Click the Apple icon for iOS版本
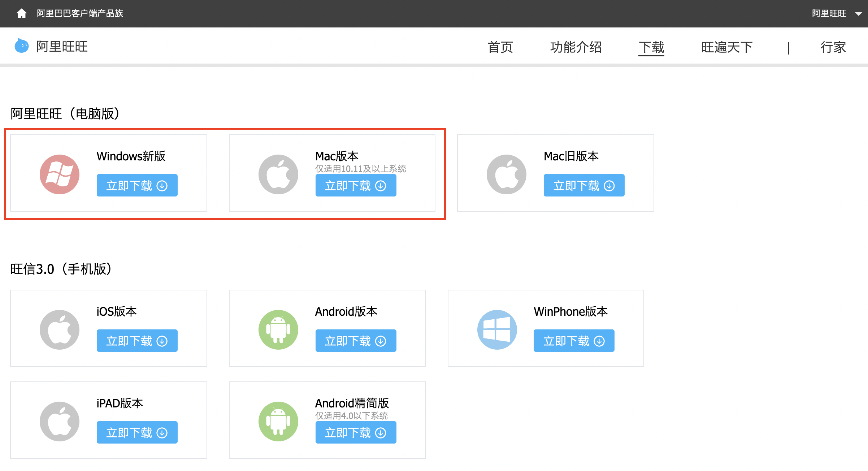Screen dimensions: 868x471 click(x=60, y=330)
